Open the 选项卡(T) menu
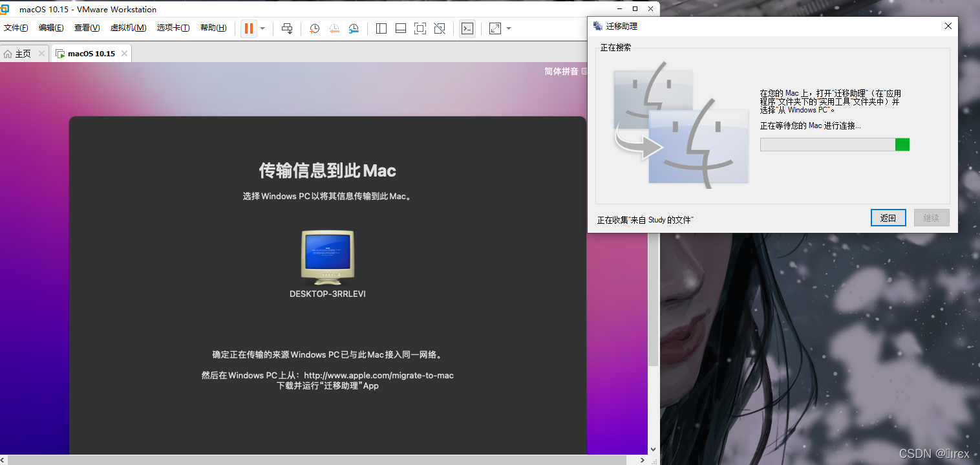 point(173,28)
